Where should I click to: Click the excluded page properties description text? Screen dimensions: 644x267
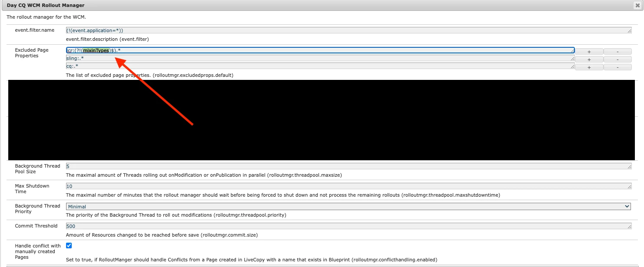(x=149, y=75)
